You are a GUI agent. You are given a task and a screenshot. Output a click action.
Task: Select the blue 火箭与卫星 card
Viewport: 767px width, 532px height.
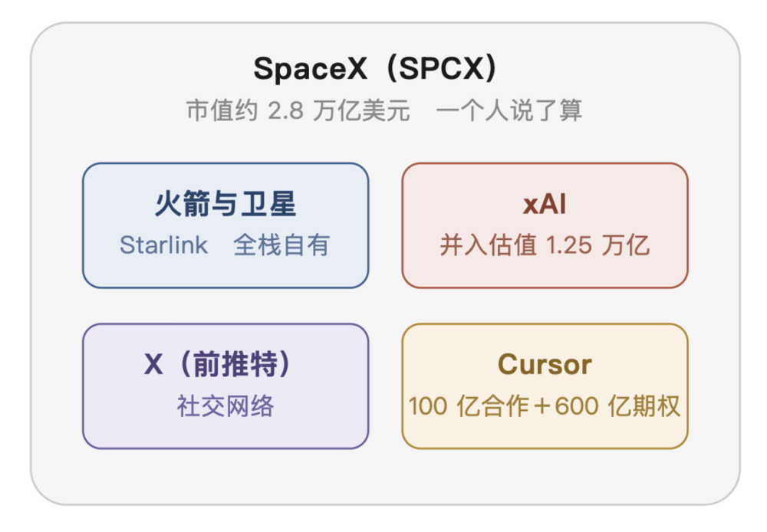(225, 225)
